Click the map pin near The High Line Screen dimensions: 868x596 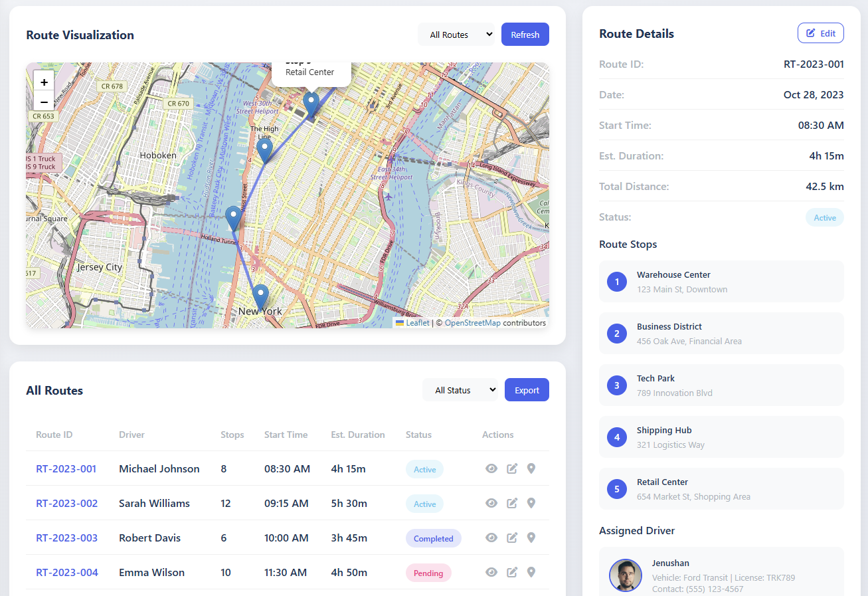tap(264, 151)
